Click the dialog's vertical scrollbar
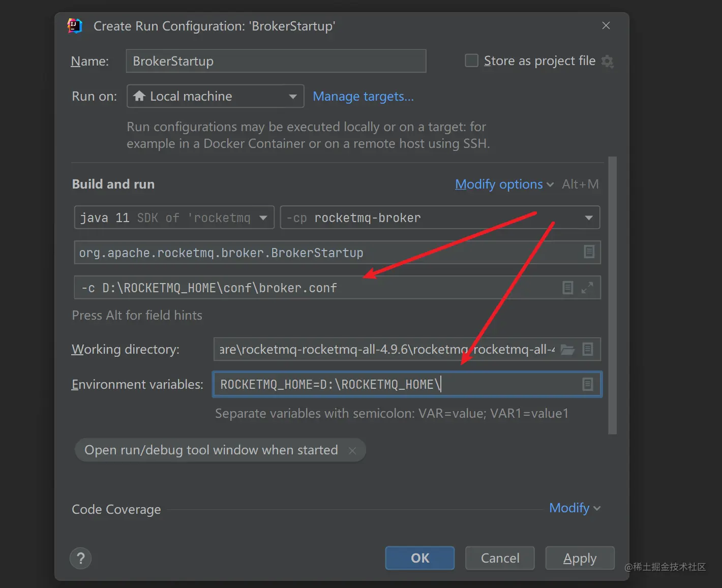Viewport: 722px width, 588px height. [x=612, y=295]
